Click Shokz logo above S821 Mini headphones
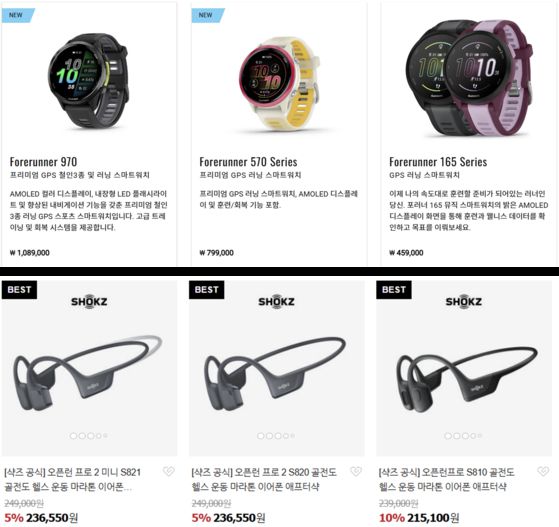559x527 pixels. (89, 301)
